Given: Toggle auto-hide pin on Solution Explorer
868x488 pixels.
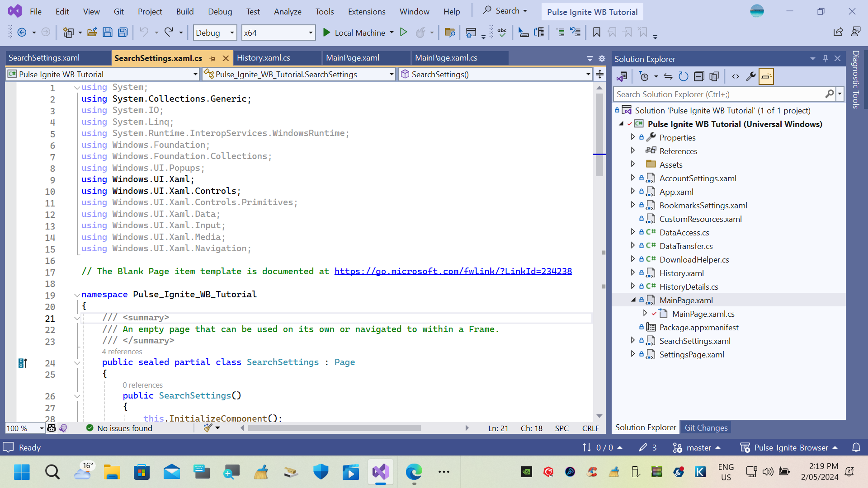Looking at the screenshot, I should click(825, 59).
